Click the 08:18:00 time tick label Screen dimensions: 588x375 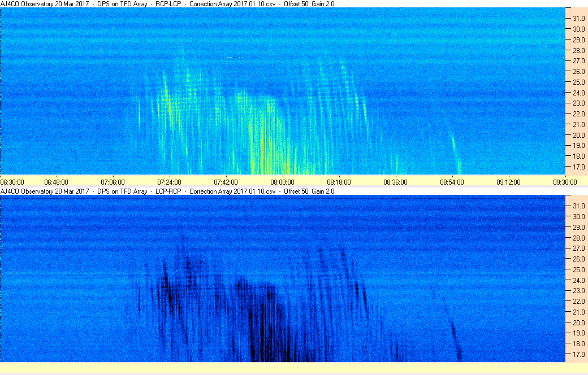point(339,182)
